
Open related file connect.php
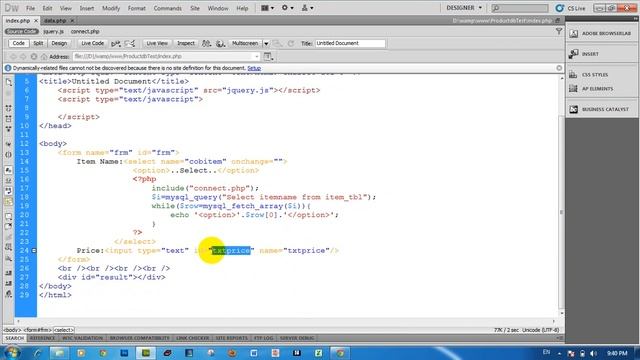click(85, 31)
